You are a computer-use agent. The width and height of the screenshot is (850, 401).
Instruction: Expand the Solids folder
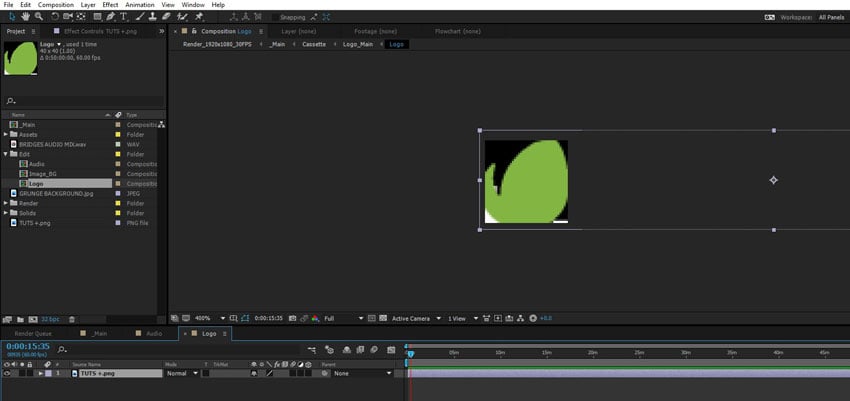point(6,213)
